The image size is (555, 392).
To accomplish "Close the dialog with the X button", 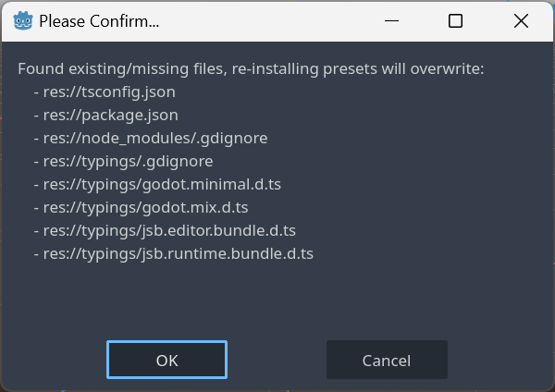I will (521, 21).
